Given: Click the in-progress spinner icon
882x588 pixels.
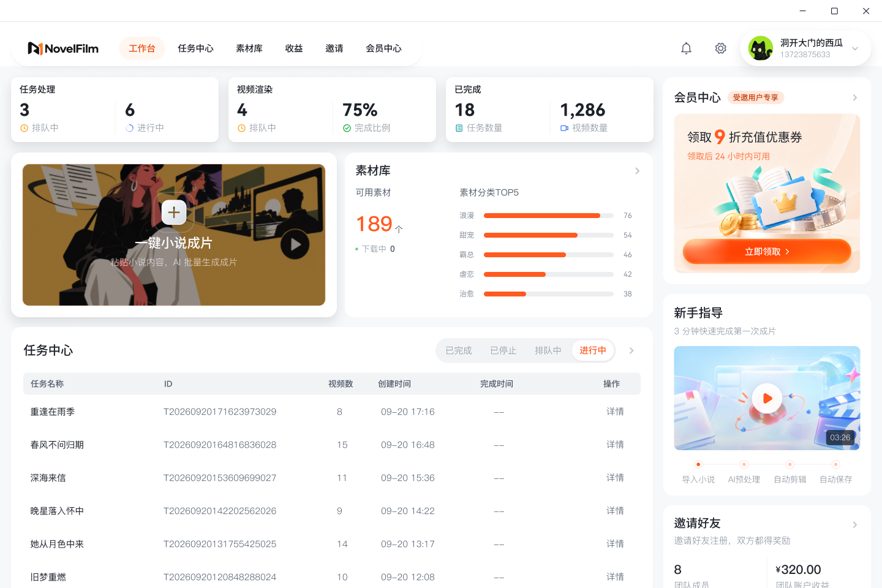Looking at the screenshot, I should [130, 128].
